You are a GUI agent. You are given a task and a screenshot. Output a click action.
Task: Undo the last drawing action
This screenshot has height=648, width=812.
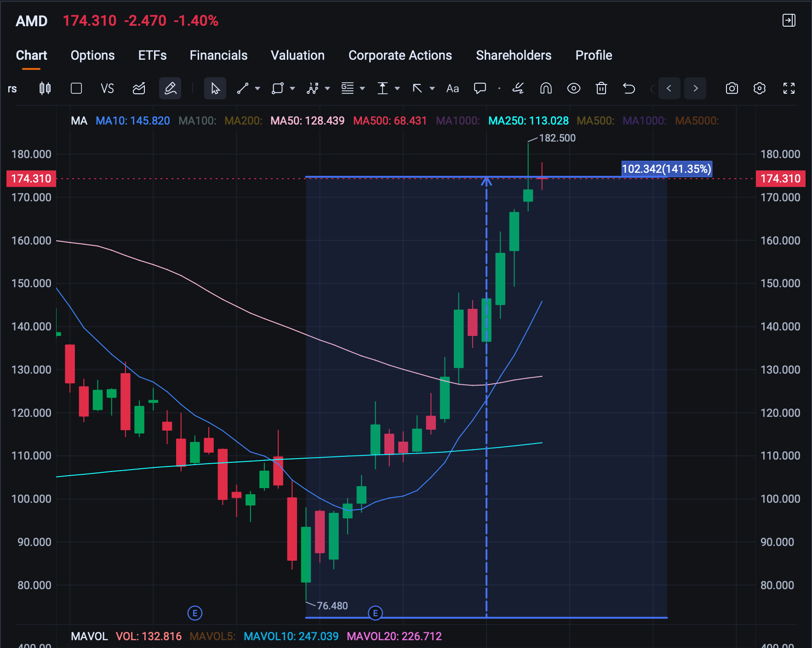[629, 88]
